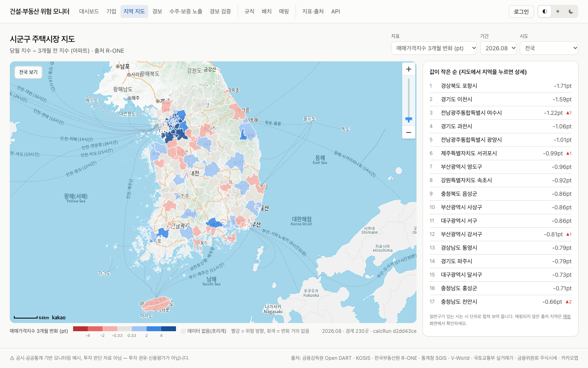Click the map zoom slider handle

(409, 119)
